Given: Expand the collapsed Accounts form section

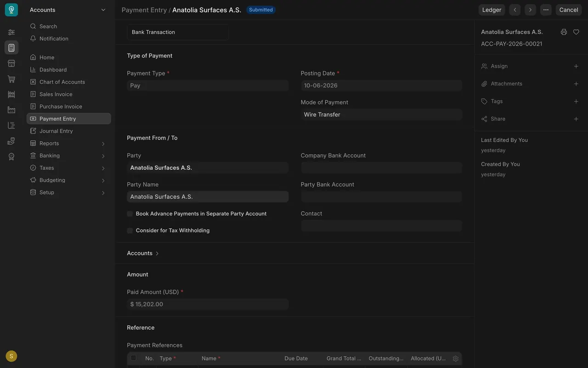Looking at the screenshot, I should (x=143, y=253).
